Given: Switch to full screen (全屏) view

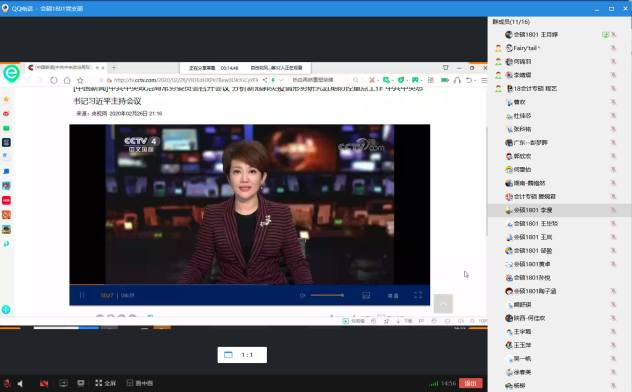Looking at the screenshot, I should click(106, 383).
